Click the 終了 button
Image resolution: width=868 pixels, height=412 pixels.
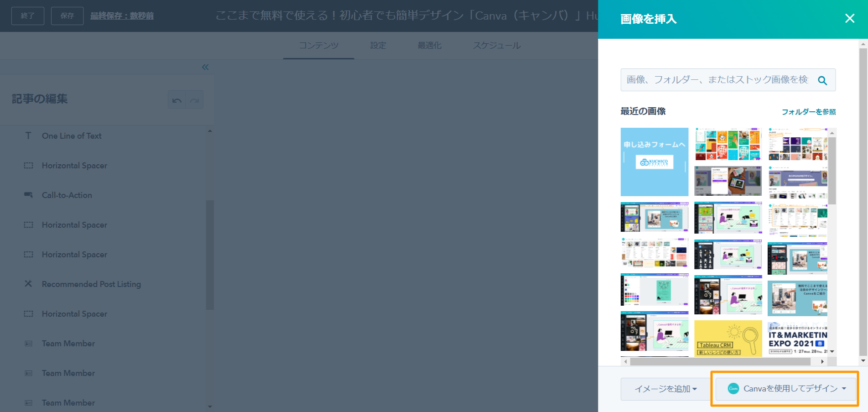(x=27, y=16)
